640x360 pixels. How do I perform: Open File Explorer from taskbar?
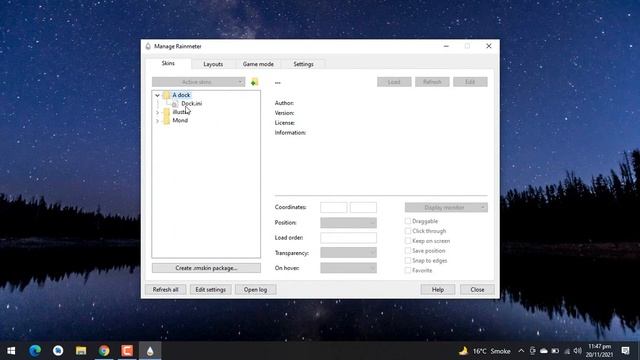(x=81, y=351)
